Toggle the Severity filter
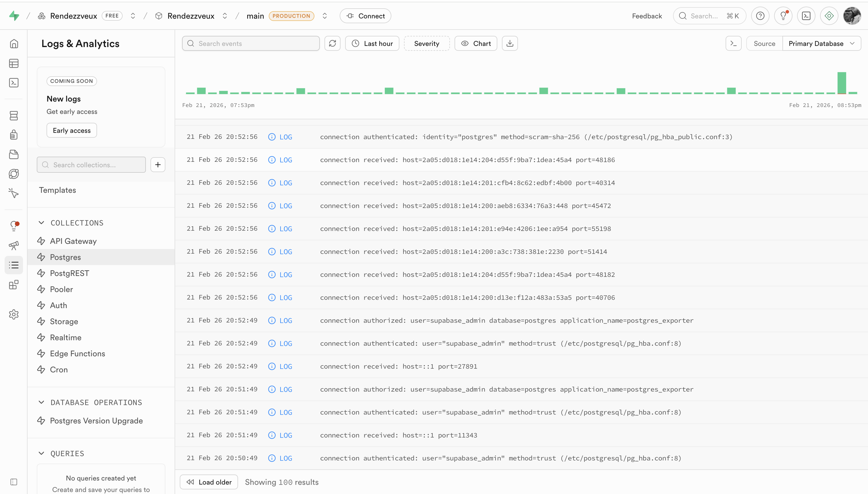This screenshot has width=868, height=494. [x=426, y=43]
